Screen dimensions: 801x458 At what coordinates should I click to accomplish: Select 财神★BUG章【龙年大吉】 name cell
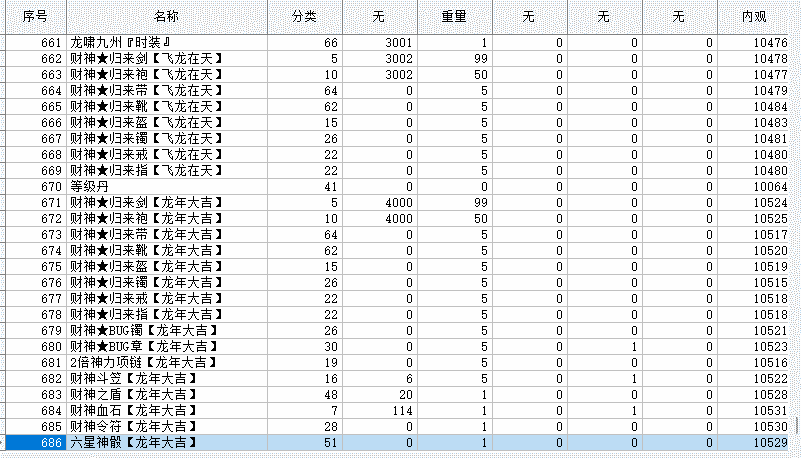tap(167, 347)
